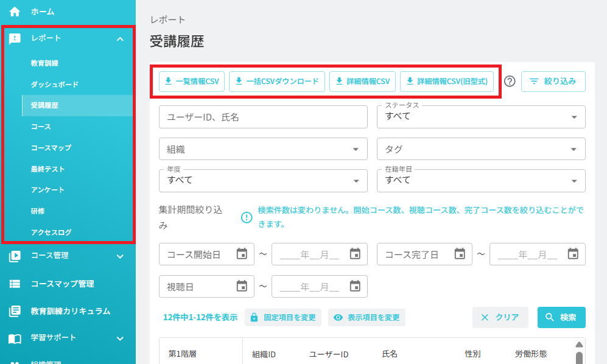This screenshot has height=364, width=607.
Task: Open the 年度 dropdown
Action: 263,181
